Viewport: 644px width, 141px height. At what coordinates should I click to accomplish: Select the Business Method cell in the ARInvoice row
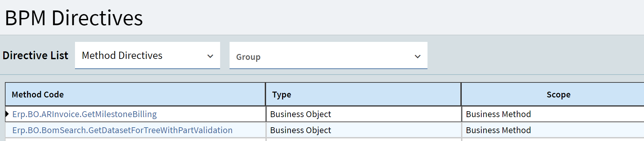tap(553, 114)
